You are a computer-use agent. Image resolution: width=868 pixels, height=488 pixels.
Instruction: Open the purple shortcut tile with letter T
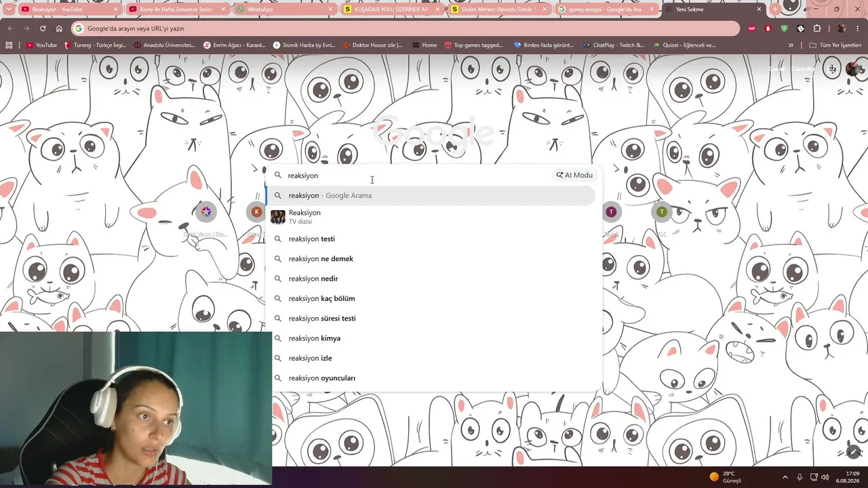click(x=611, y=212)
